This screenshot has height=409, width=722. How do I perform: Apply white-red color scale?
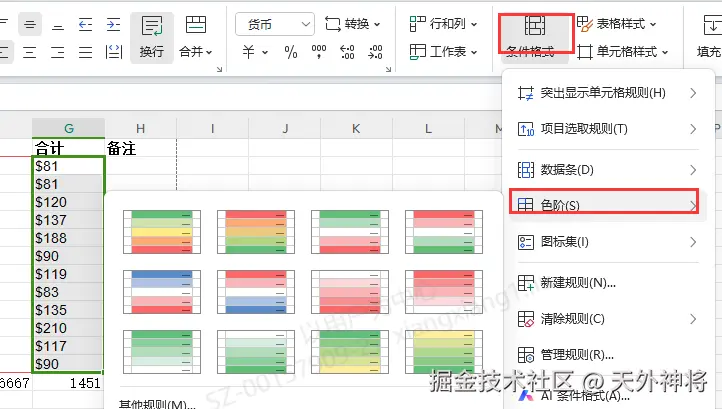tap(350, 292)
